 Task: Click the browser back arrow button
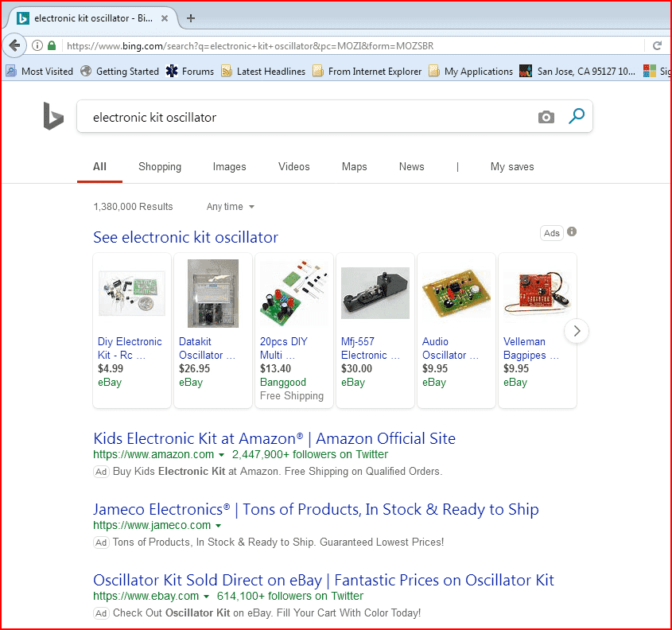coord(14,45)
